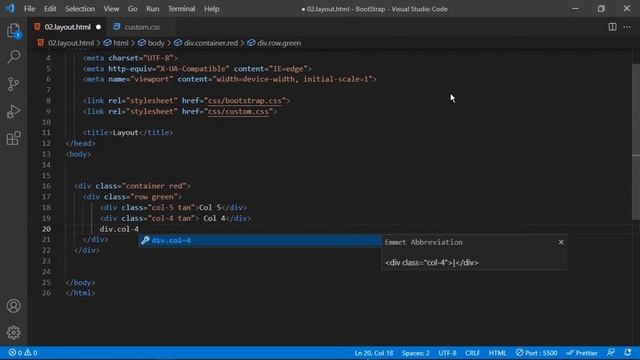Open the Source Control view icon

pyautogui.click(x=13, y=84)
